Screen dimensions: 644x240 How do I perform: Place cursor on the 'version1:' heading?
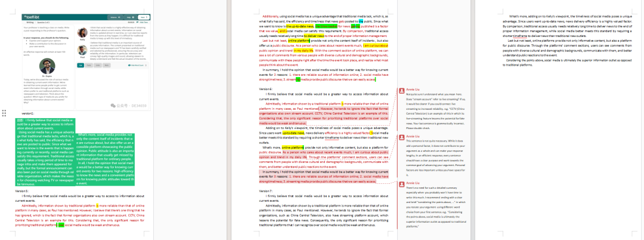coord(28,113)
